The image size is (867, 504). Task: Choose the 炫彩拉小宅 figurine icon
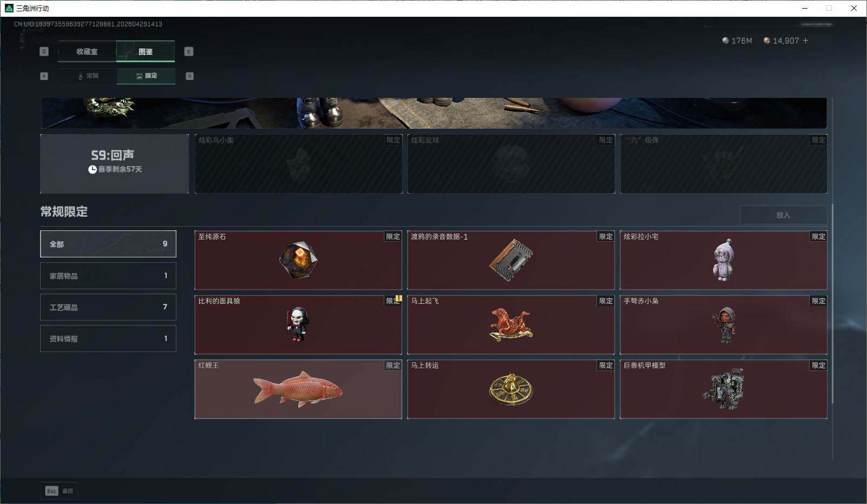[724, 261]
